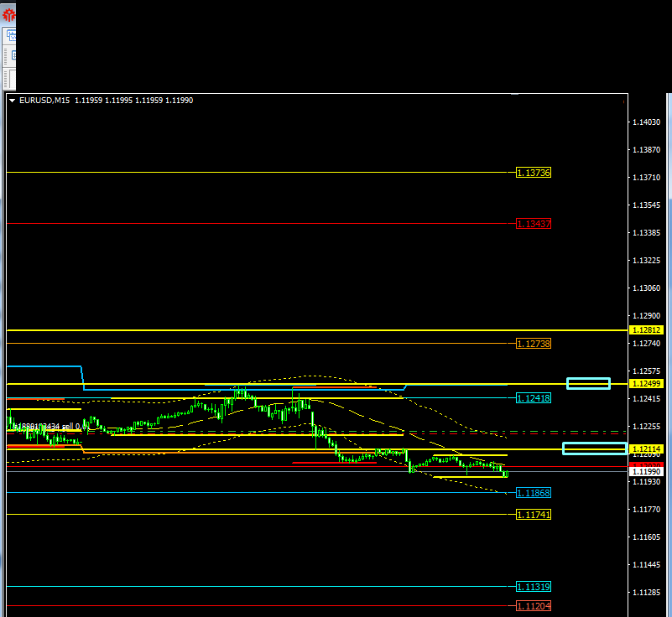Click the 1.12740 price scale value
The width and height of the screenshot is (672, 617).
point(646,344)
